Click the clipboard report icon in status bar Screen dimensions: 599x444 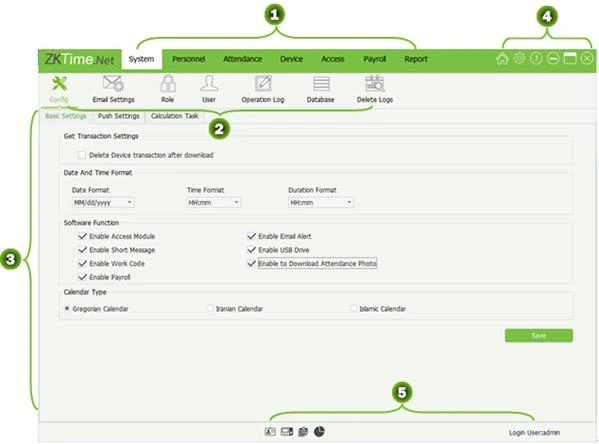pyautogui.click(x=303, y=432)
